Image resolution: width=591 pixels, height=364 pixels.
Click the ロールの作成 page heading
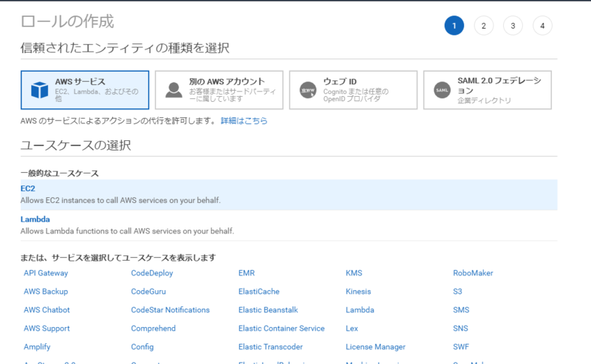67,21
